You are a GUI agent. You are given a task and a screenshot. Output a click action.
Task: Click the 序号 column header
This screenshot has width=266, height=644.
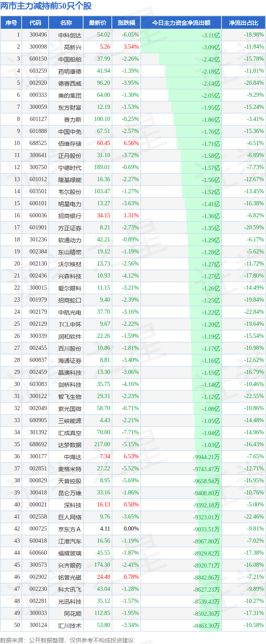click(11, 23)
